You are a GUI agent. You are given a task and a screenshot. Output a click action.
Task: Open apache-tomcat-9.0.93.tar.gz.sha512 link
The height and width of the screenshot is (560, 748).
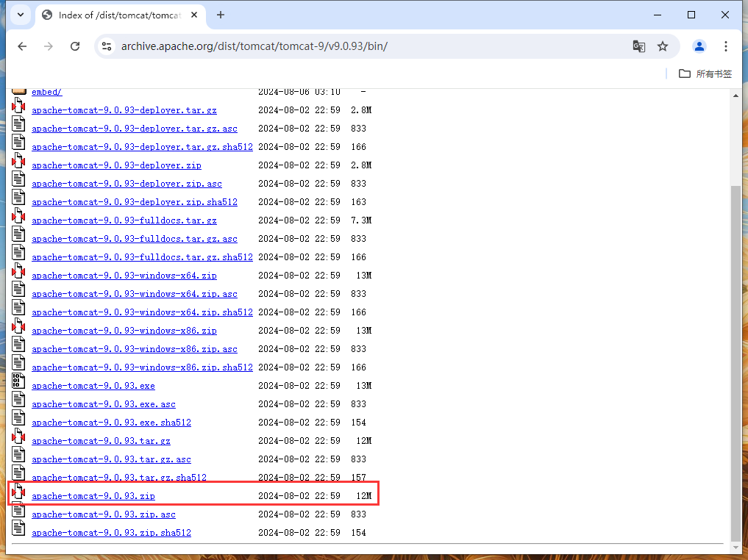pos(119,478)
